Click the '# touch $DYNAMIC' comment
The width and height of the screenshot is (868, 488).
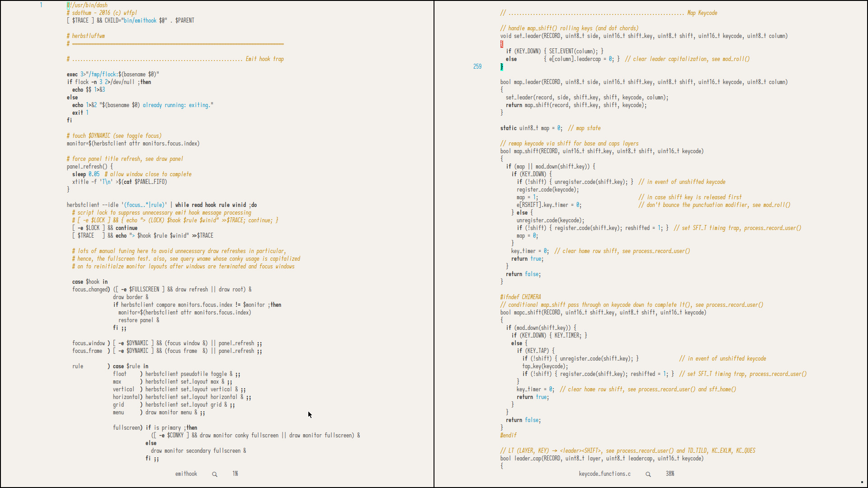[114, 136]
